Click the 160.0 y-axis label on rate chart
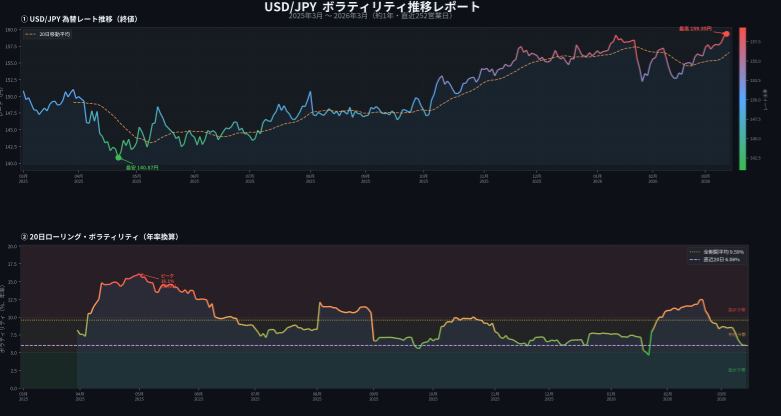 coord(12,30)
